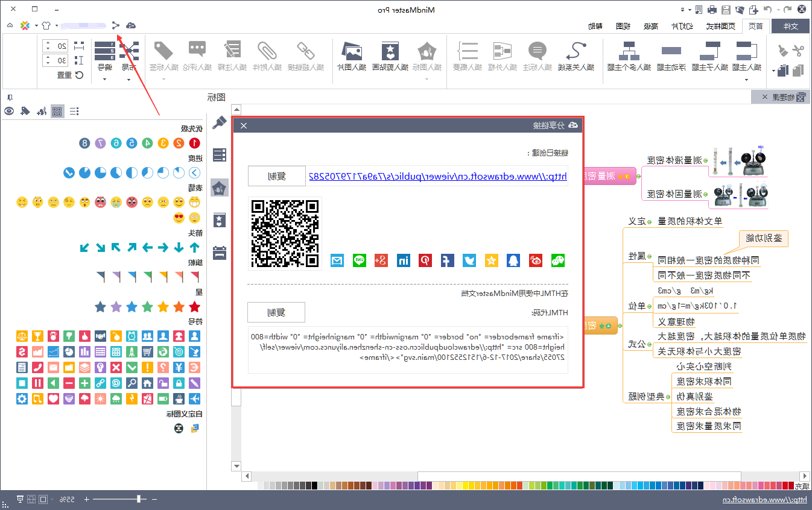
Task: Share the link via the Pinterest icon
Action: (x=425, y=260)
